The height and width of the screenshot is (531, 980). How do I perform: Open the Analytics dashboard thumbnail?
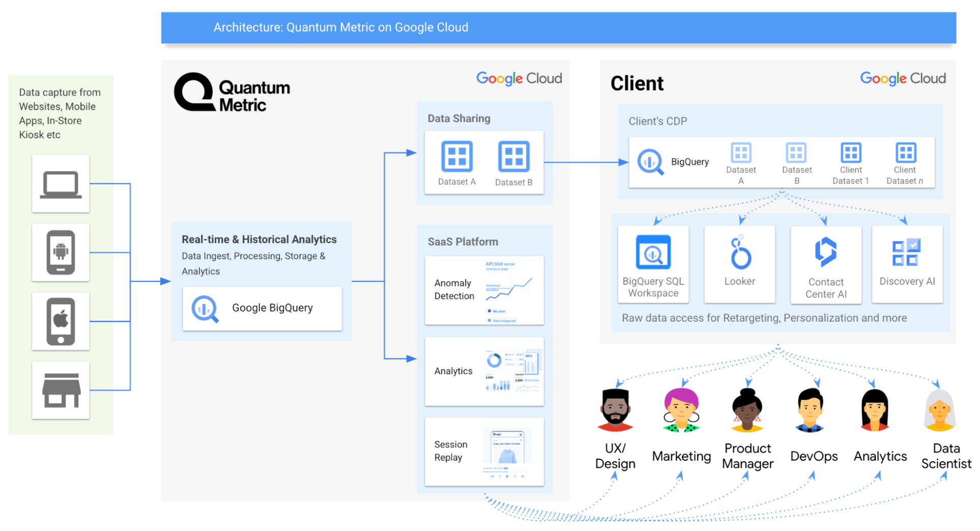click(512, 371)
